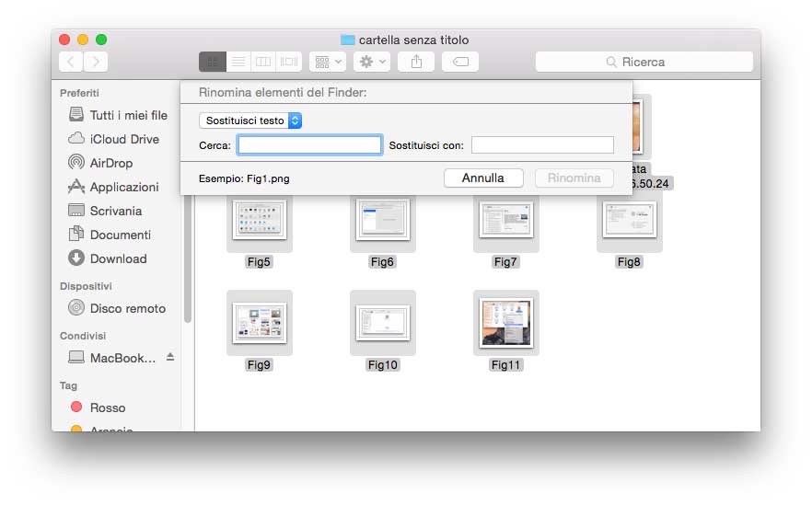Click the Cerca text field
The height and width of the screenshot is (505, 812).
(x=309, y=145)
